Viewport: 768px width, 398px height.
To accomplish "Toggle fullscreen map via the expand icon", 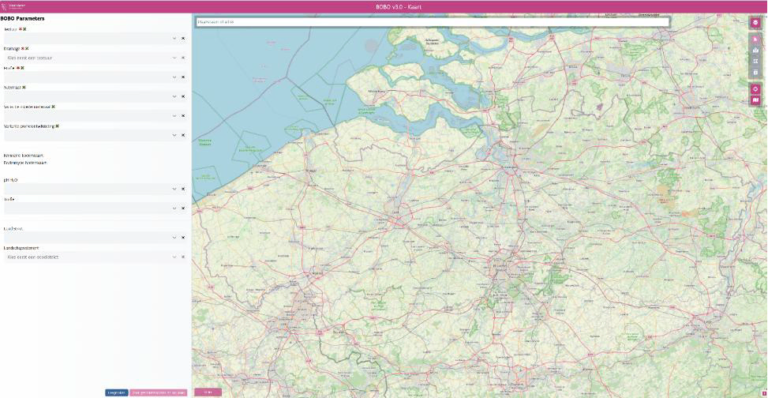I will pos(755,61).
